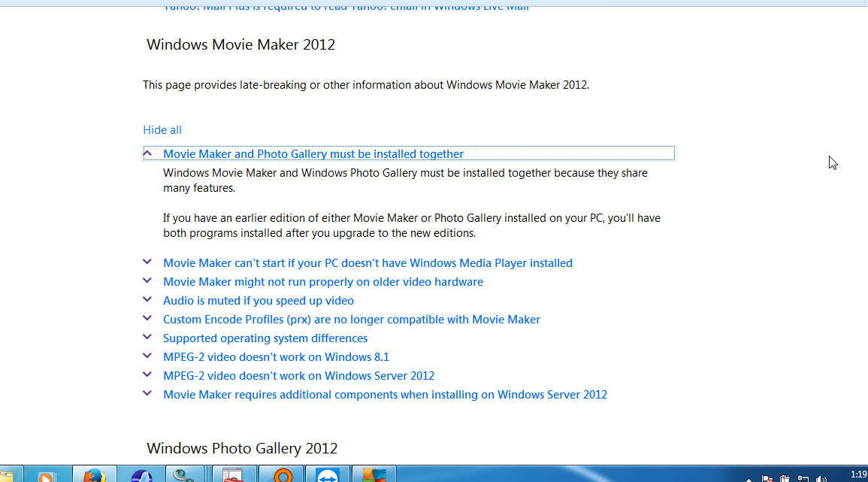Open the tools taskbar icon left of toolbox

[x=184, y=475]
